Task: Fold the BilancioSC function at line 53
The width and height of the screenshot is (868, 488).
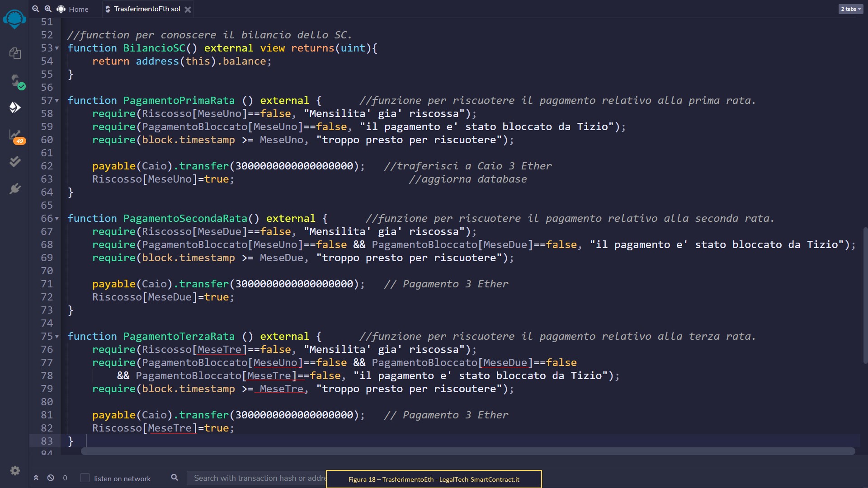Action: tap(57, 48)
